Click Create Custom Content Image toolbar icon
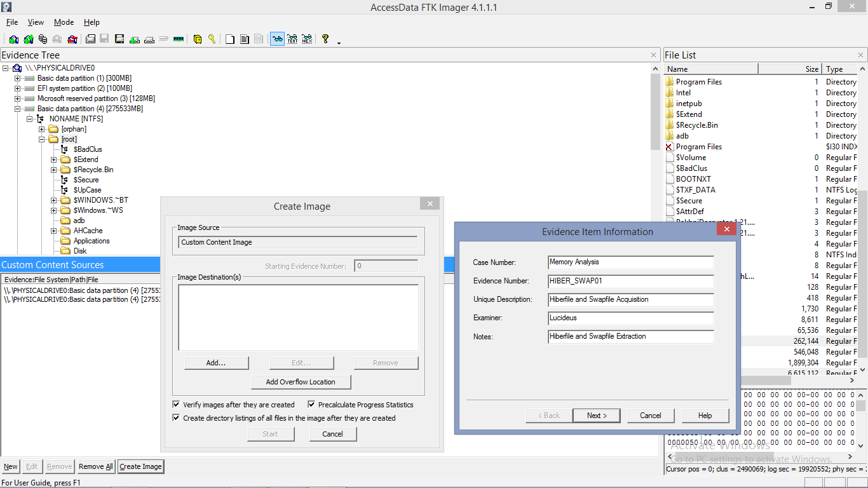The image size is (868, 488). (149, 39)
